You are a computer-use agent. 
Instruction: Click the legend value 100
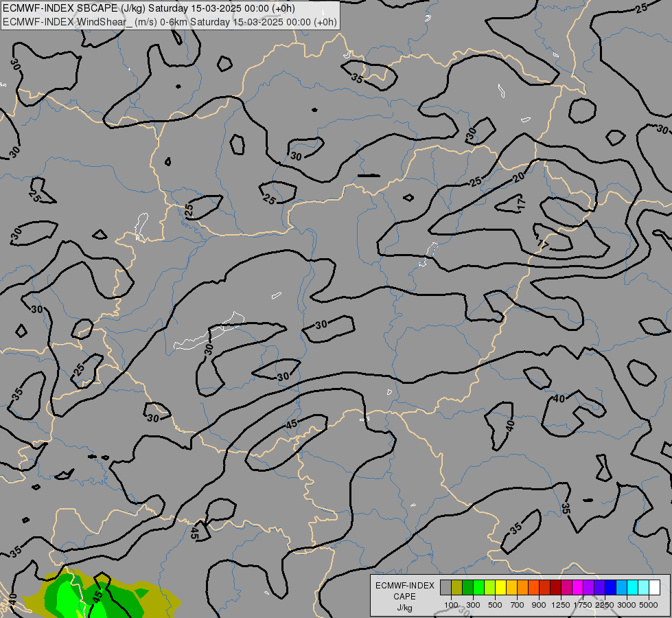pyautogui.click(x=451, y=605)
